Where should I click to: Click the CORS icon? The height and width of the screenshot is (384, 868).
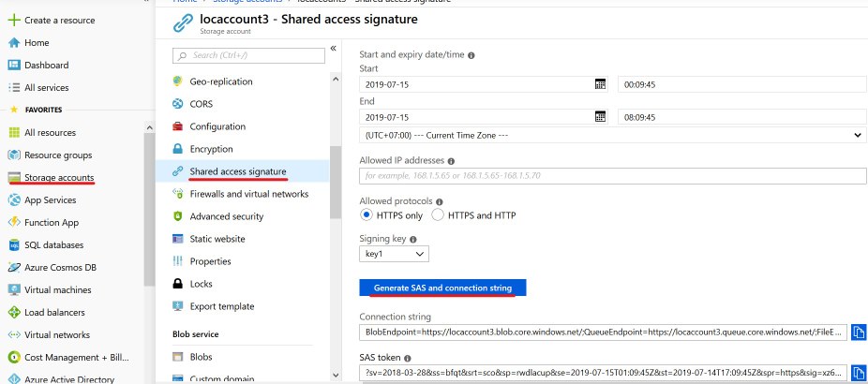coord(177,103)
